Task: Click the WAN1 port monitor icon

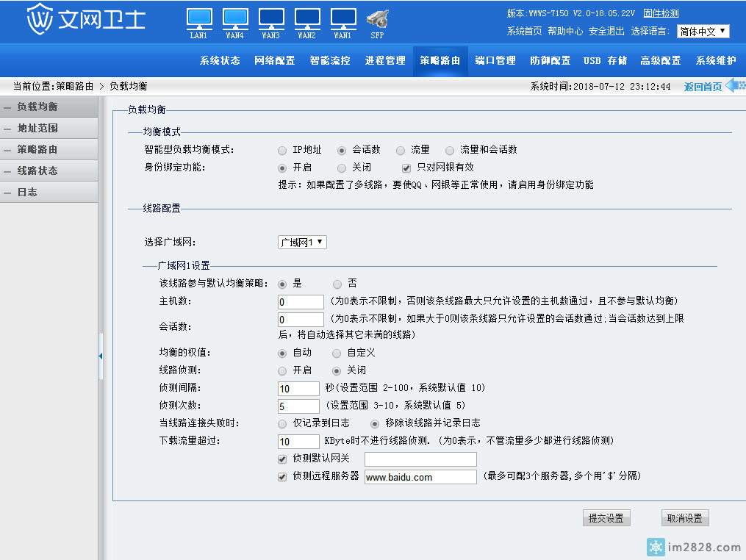Action: click(x=343, y=18)
